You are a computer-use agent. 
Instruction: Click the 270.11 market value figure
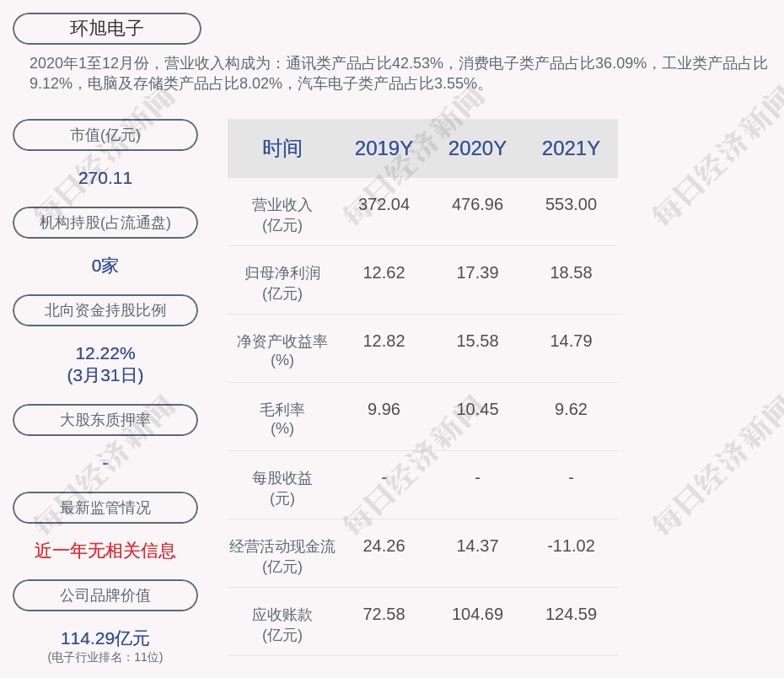pyautogui.click(x=105, y=178)
